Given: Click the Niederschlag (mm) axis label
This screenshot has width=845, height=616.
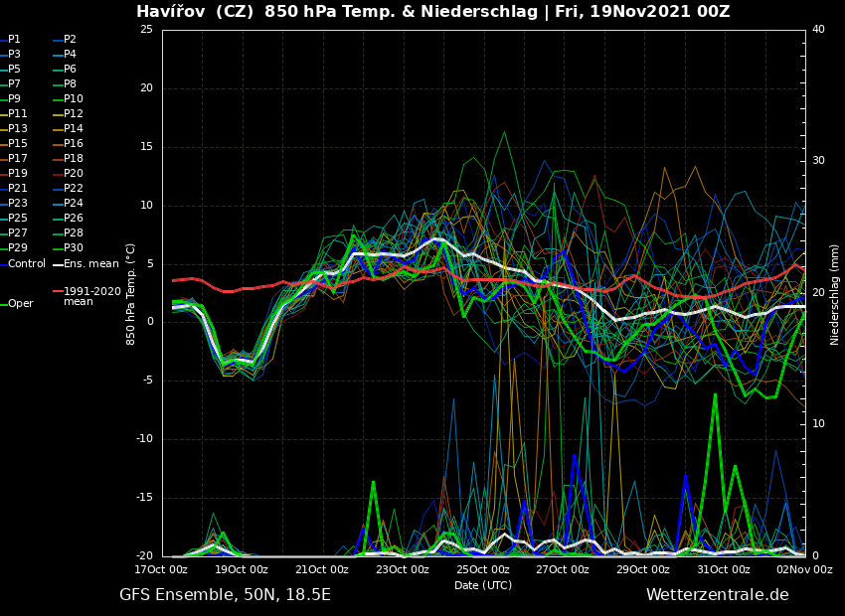Looking at the screenshot, I should pyautogui.click(x=835, y=294).
